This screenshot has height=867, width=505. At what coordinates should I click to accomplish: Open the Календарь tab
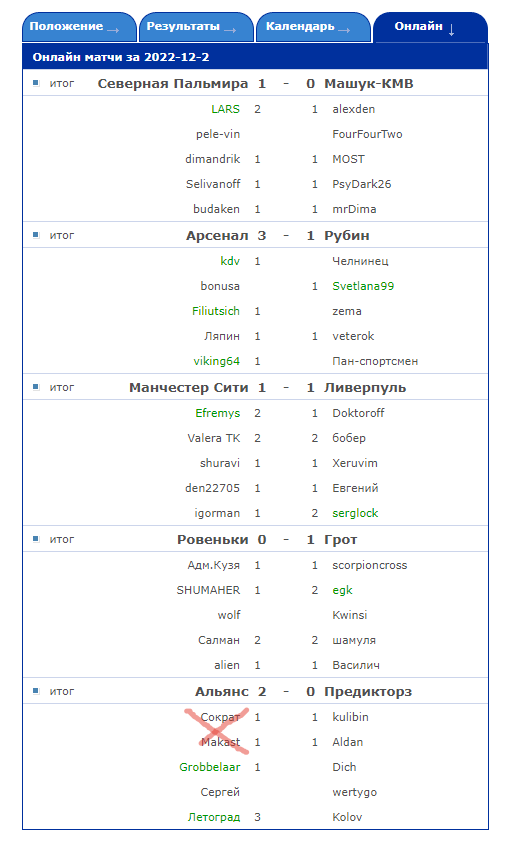coord(313,27)
